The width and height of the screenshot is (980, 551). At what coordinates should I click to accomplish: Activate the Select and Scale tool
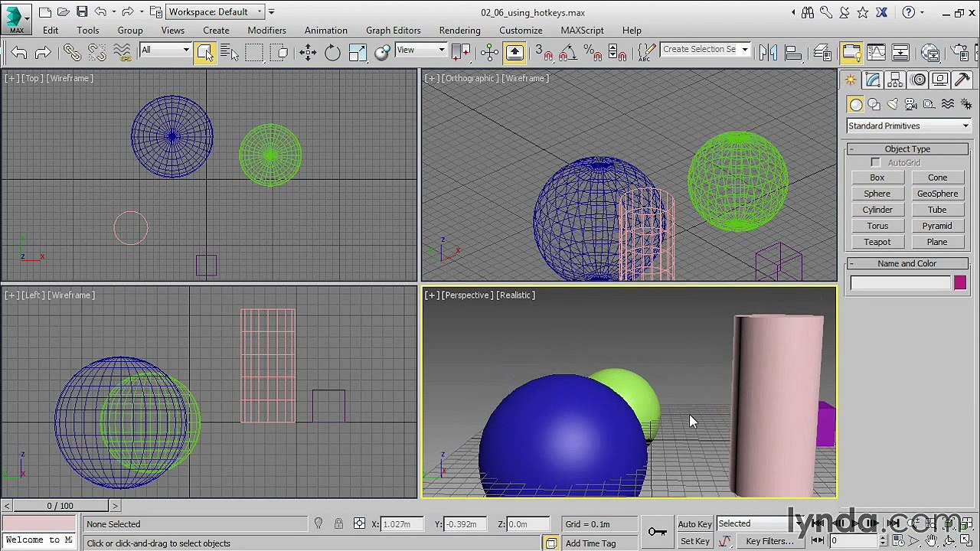coord(358,52)
